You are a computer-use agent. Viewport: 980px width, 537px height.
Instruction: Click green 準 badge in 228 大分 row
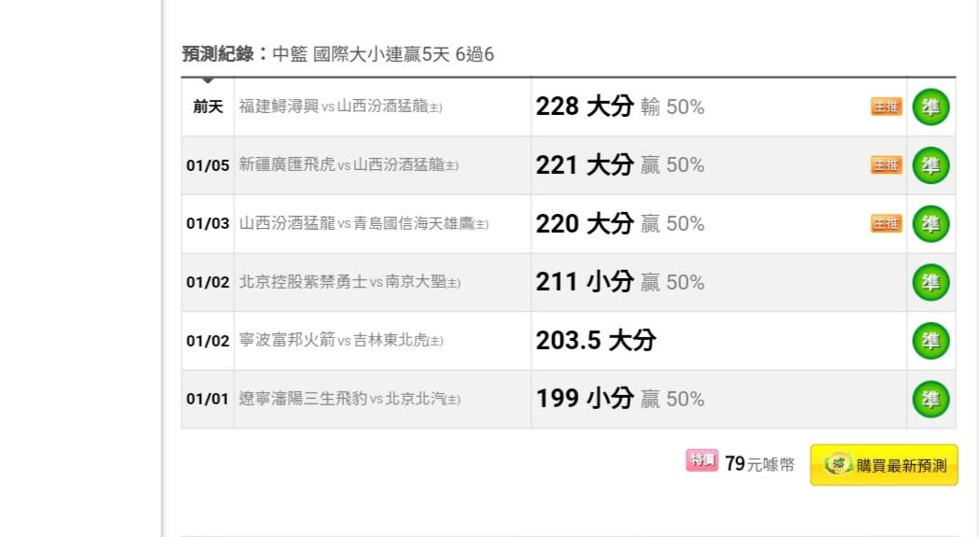click(930, 106)
